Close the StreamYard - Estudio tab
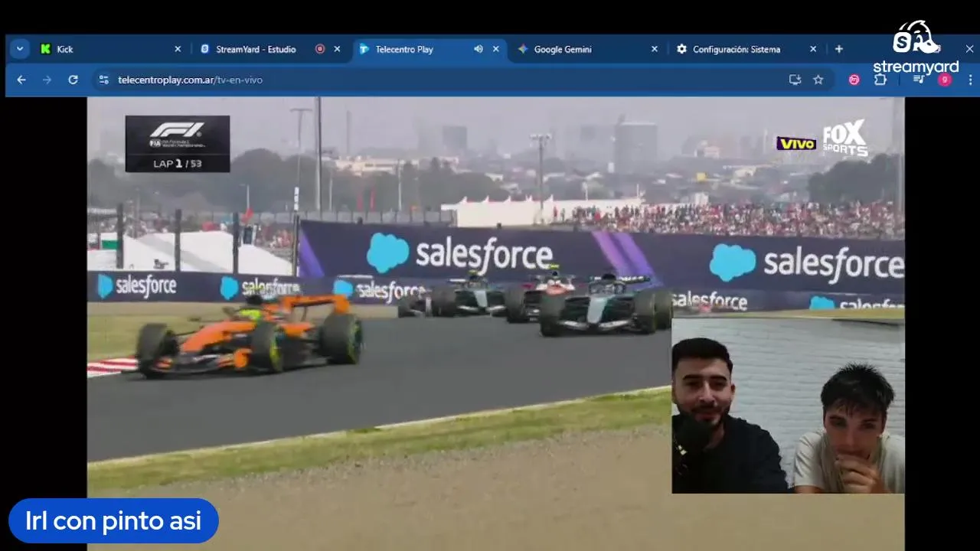Screen dimensions: 980x551 (337, 49)
